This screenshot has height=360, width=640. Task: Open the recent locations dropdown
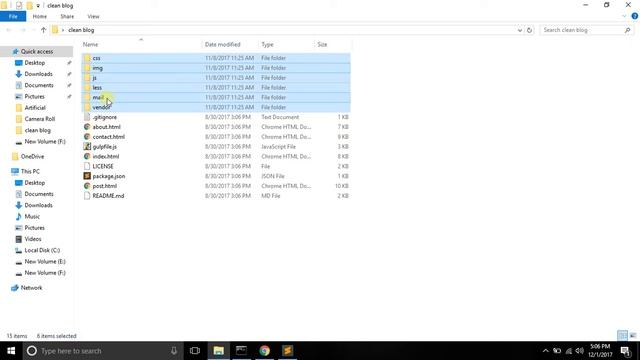33,30
